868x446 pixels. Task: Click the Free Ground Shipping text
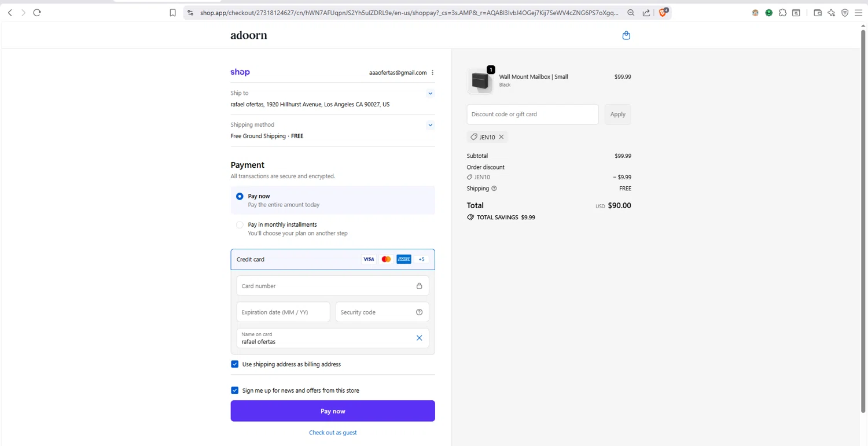[x=258, y=136]
